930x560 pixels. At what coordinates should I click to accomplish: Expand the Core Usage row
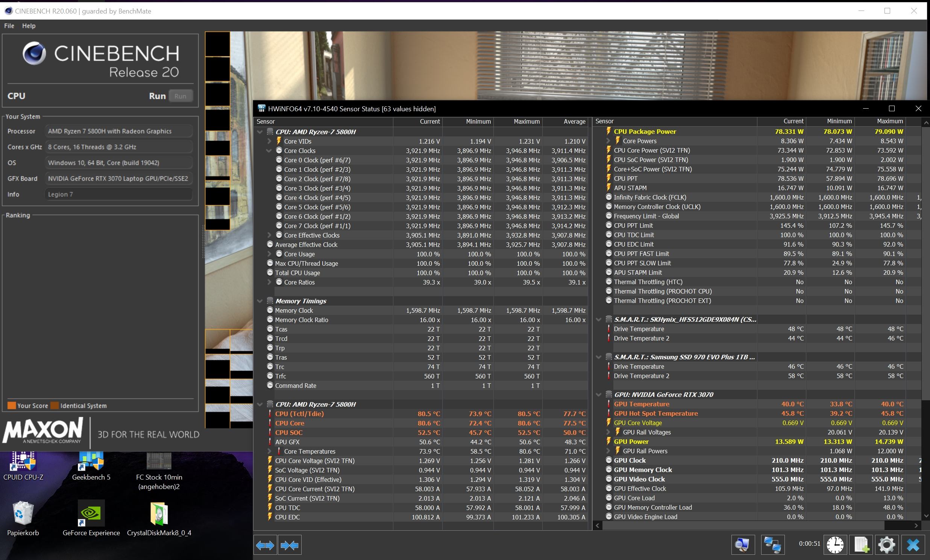(269, 254)
